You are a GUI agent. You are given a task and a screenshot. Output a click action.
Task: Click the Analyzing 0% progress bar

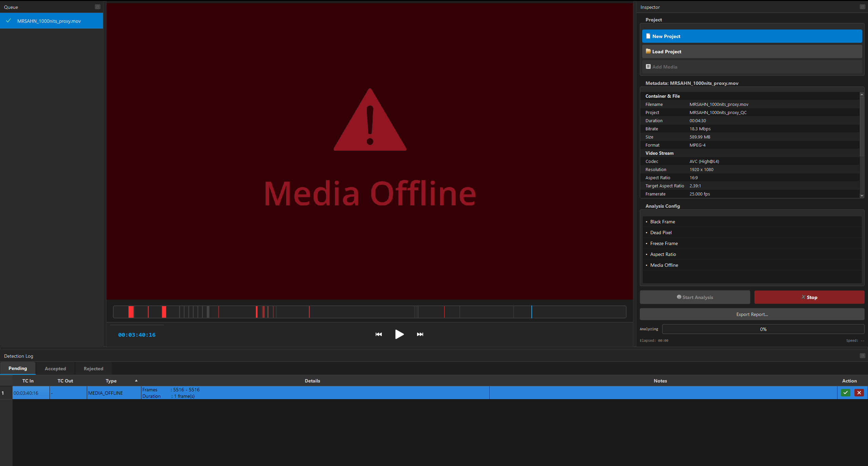pyautogui.click(x=763, y=329)
